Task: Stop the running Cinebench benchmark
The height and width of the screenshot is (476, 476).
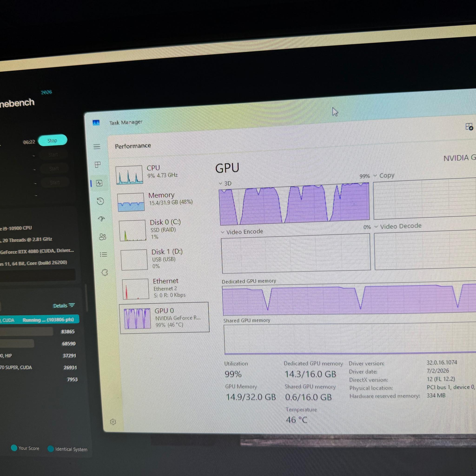Action: [x=53, y=140]
